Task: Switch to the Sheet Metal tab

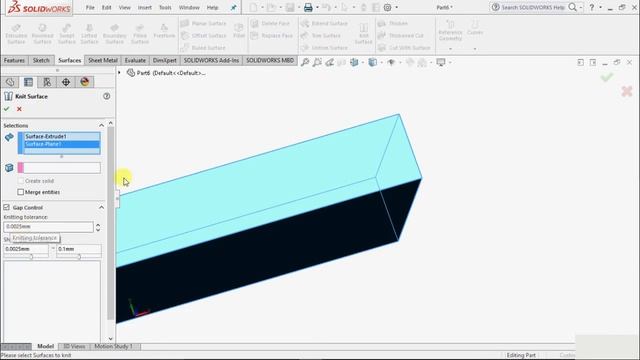Action: tap(103, 60)
